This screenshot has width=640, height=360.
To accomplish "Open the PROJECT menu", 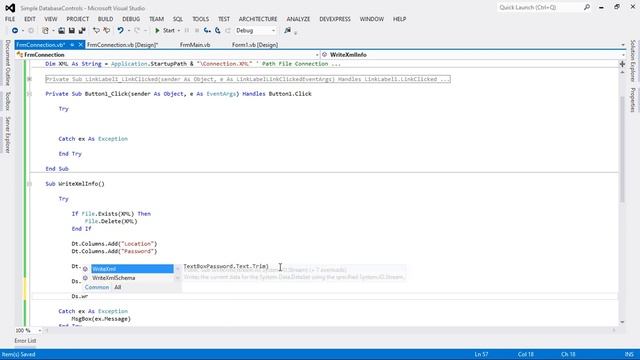I will point(78,19).
